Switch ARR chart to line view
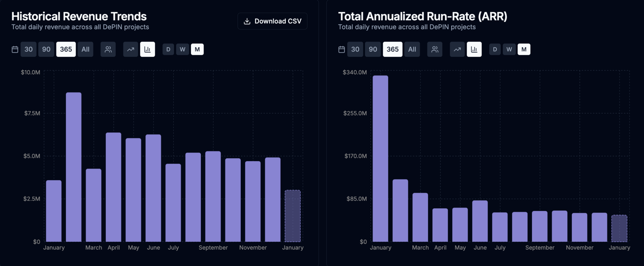644x266 pixels. point(457,50)
